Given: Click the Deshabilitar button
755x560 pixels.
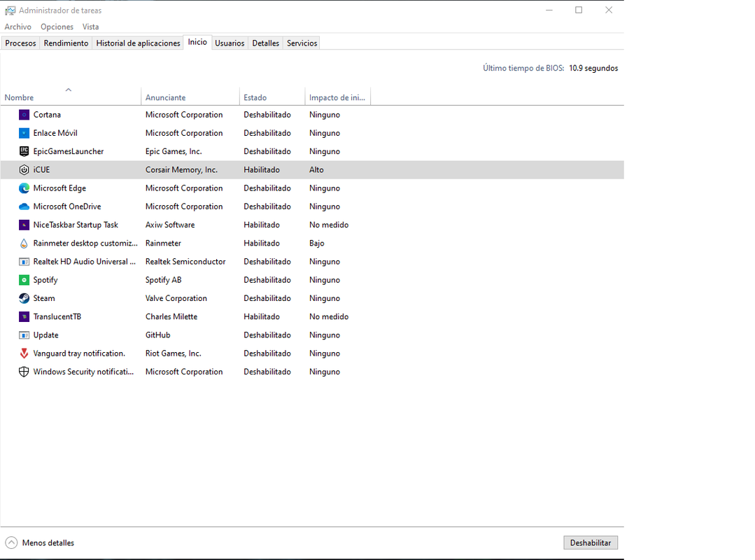Looking at the screenshot, I should coord(591,542).
